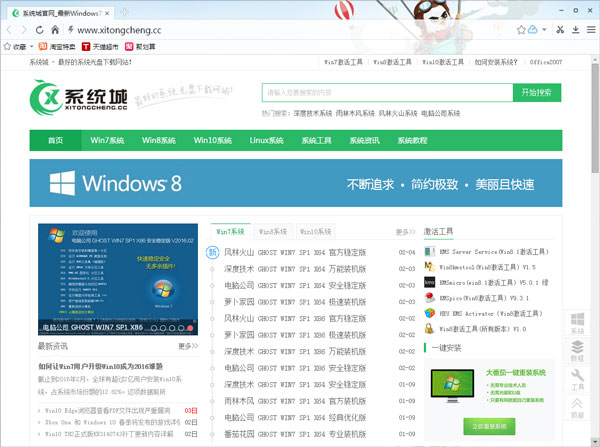Open the 收藏 favorites dropdown
The height and width of the screenshot is (447, 600).
18,47
